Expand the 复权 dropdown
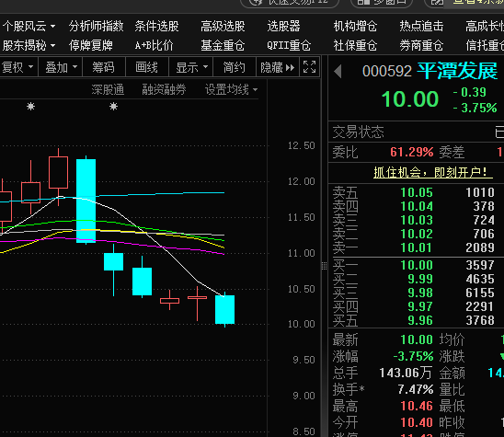 tap(17, 67)
